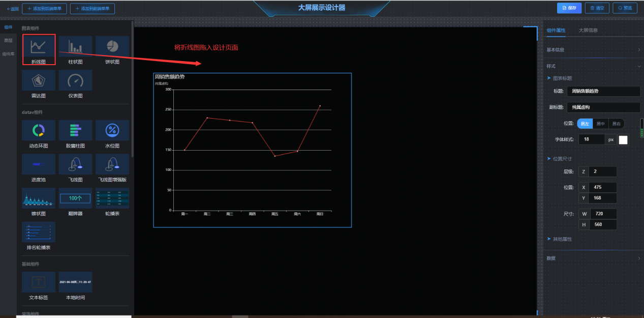Select the 周销售额趋势 chart on canvas
644x318 pixels.
[252, 150]
